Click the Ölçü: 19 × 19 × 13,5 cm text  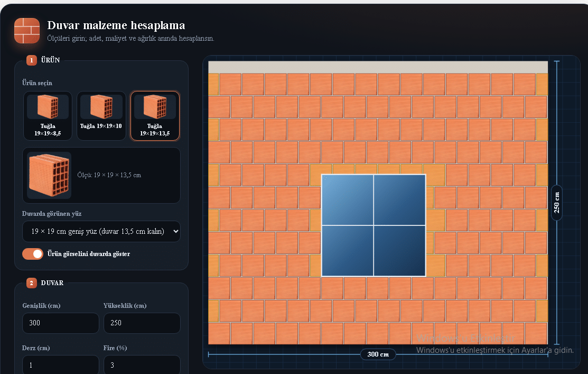pos(109,175)
